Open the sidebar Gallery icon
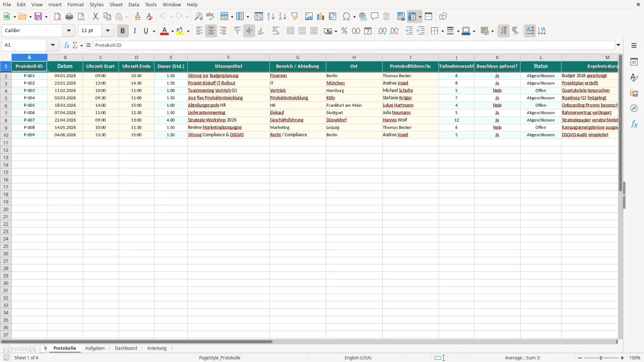Image resolution: width=644 pixels, height=362 pixels. click(x=634, y=93)
